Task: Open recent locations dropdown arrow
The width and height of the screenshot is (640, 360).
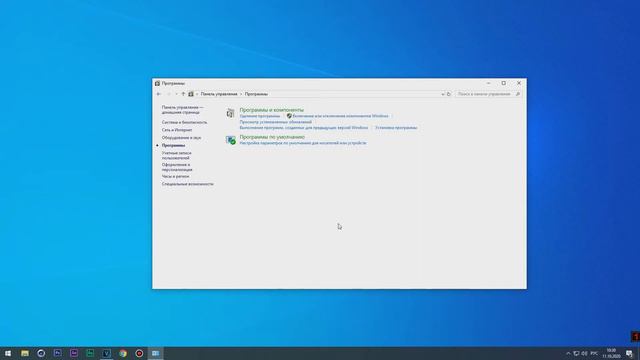Action: (176, 94)
